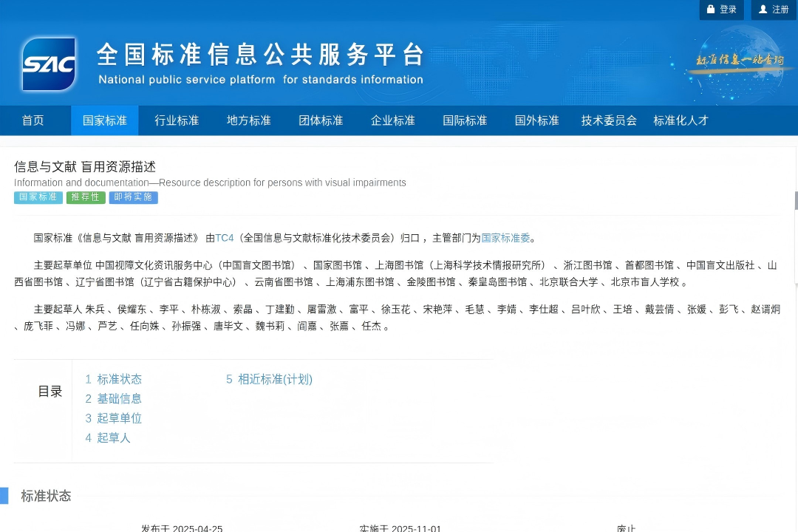Image resolution: width=798 pixels, height=532 pixels.
Task: Jump to 标准状态 in the contents
Action: click(119, 379)
